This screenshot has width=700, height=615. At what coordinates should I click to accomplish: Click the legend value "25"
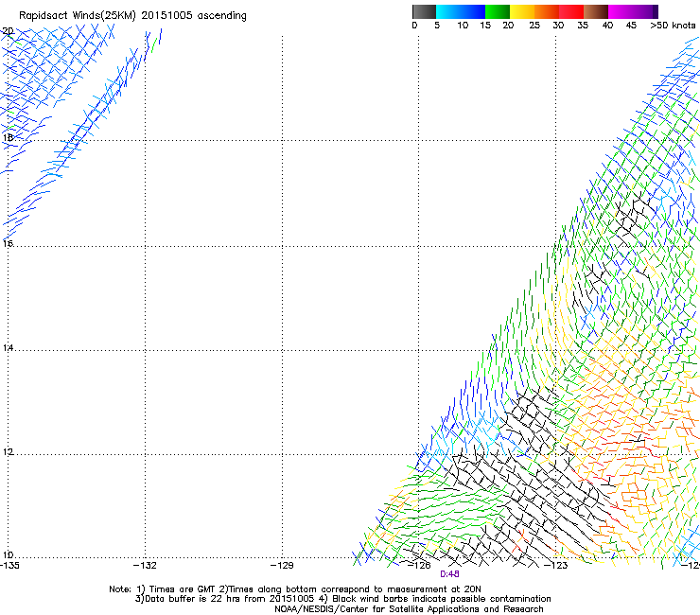pos(534,26)
